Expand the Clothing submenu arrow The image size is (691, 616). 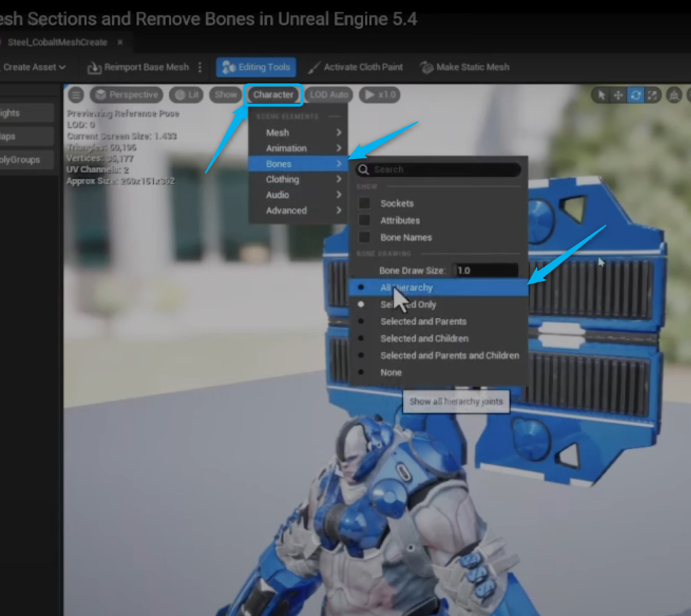tap(338, 179)
